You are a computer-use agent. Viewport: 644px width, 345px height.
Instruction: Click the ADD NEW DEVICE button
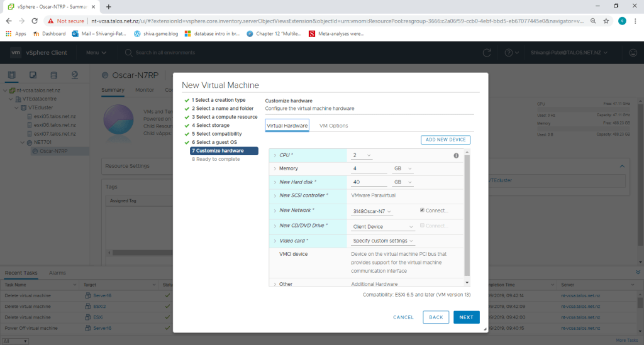(445, 140)
